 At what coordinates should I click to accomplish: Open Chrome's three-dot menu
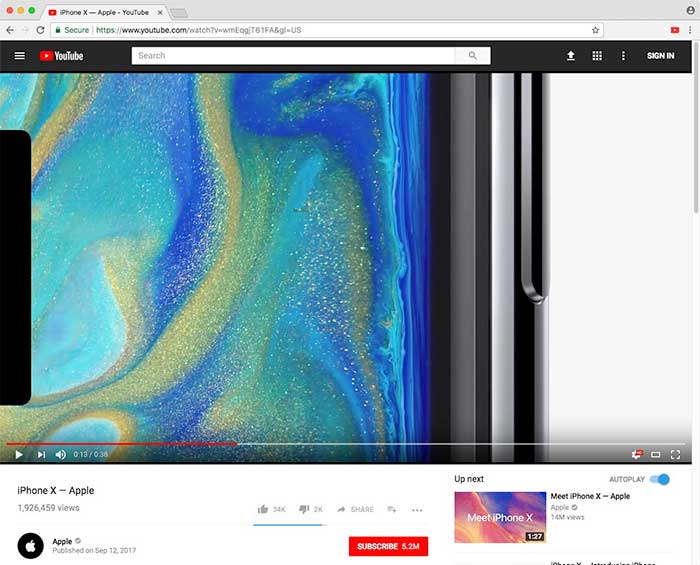(x=690, y=30)
